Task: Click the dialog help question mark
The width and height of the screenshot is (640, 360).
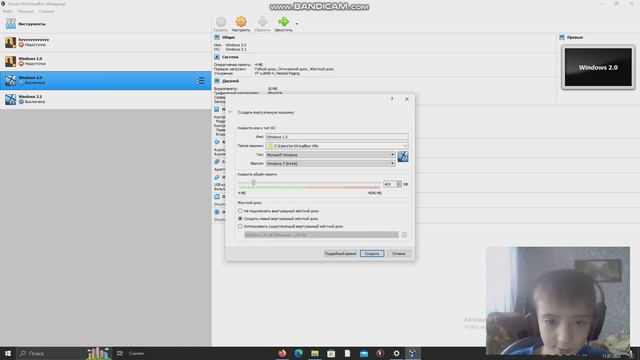Action: (392, 99)
